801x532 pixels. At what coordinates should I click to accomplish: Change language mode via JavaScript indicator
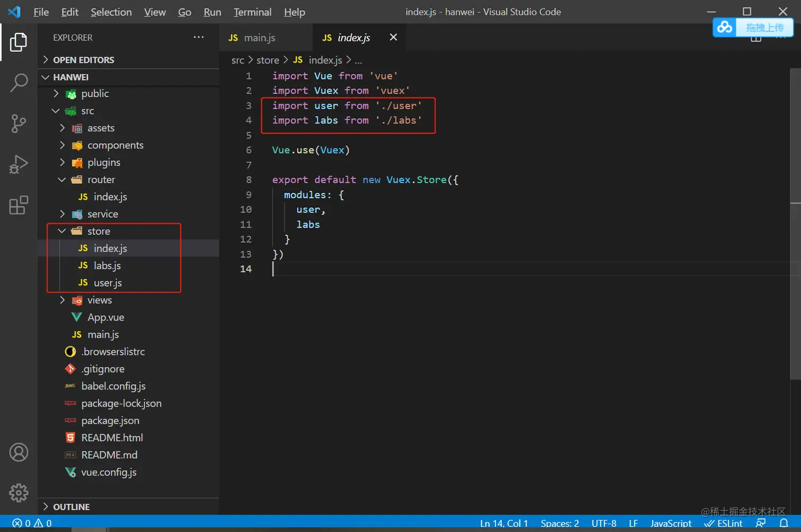(671, 524)
